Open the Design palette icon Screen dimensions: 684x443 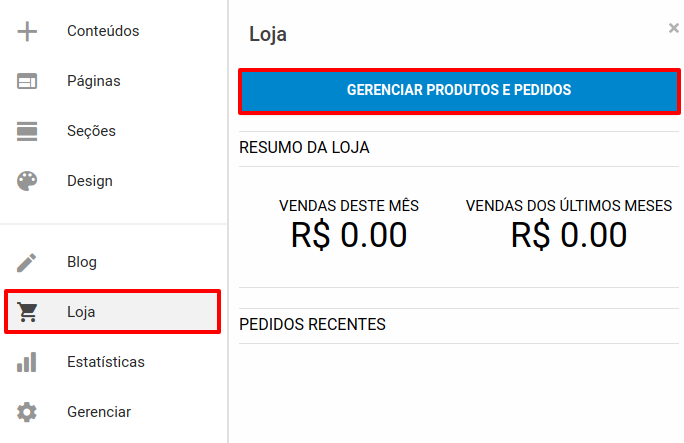(x=27, y=181)
